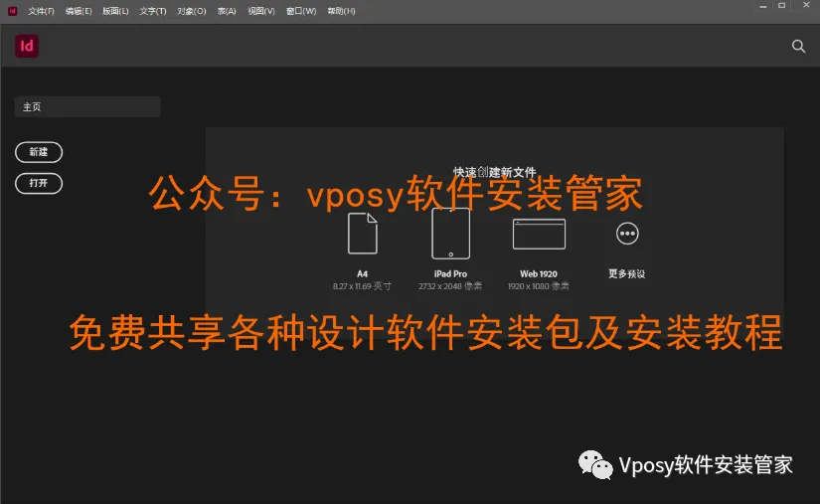820x504 pixels.
Task: Click the Web 1920 preset label
Action: pos(539,274)
